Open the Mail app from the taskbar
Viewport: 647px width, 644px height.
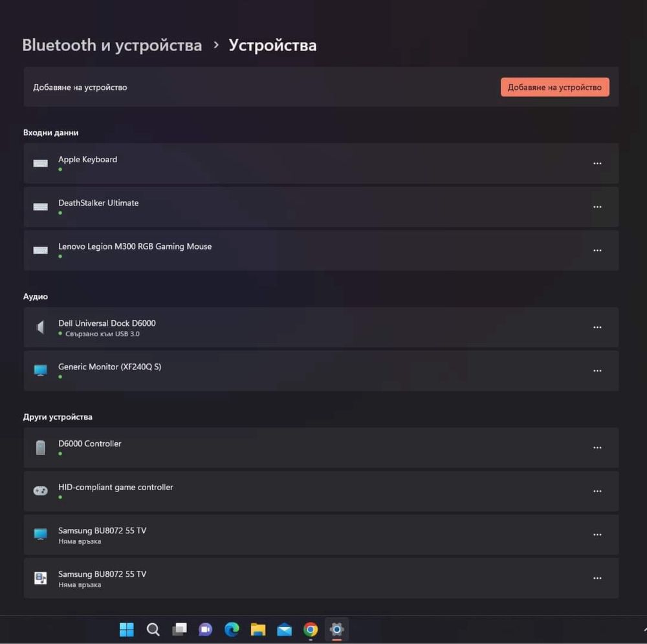[x=284, y=630]
